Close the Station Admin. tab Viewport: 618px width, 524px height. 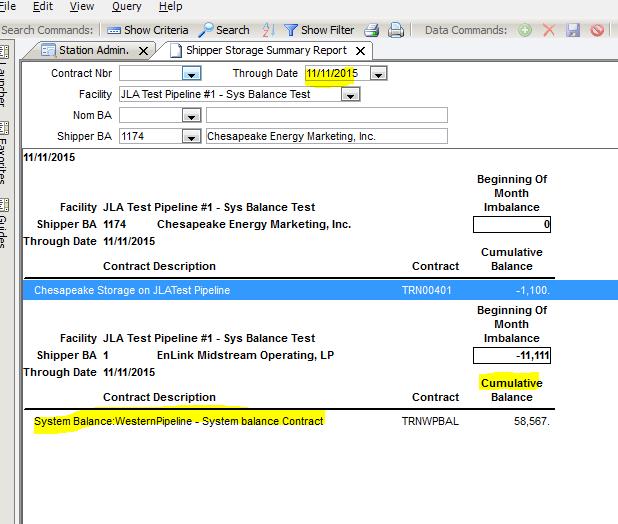point(144,50)
